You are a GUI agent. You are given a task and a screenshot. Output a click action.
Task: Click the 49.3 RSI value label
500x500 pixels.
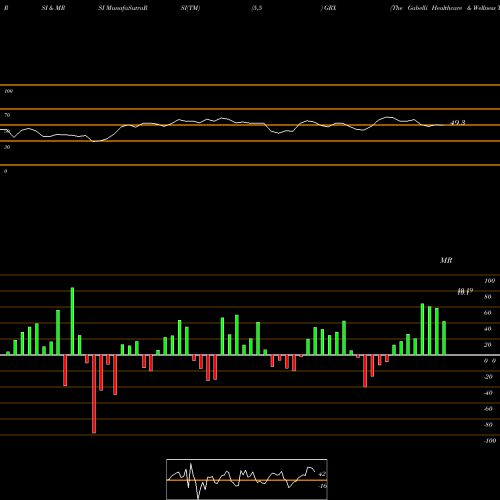point(458,123)
